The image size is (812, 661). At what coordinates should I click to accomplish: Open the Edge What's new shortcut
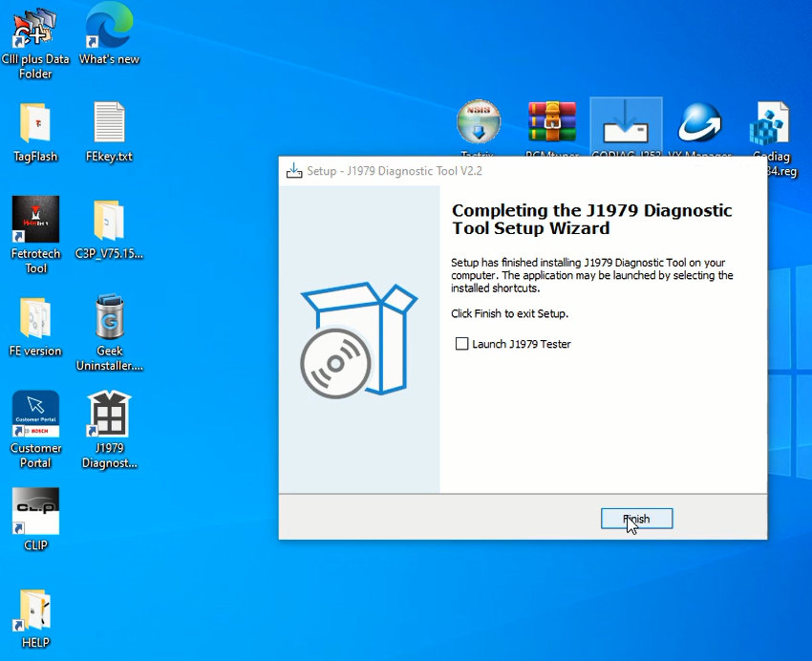pyautogui.click(x=109, y=27)
